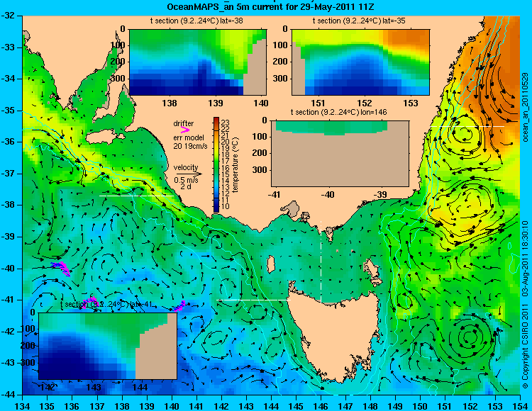Viewport: 532px width, 411px height.
Task: Open the lat=-35 temperature section inset
Action: point(360,62)
